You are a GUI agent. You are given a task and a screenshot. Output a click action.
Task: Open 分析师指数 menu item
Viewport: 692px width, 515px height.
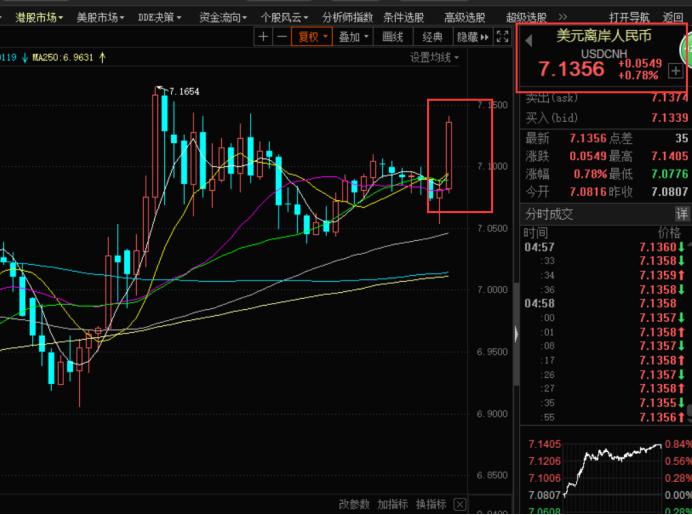click(347, 17)
